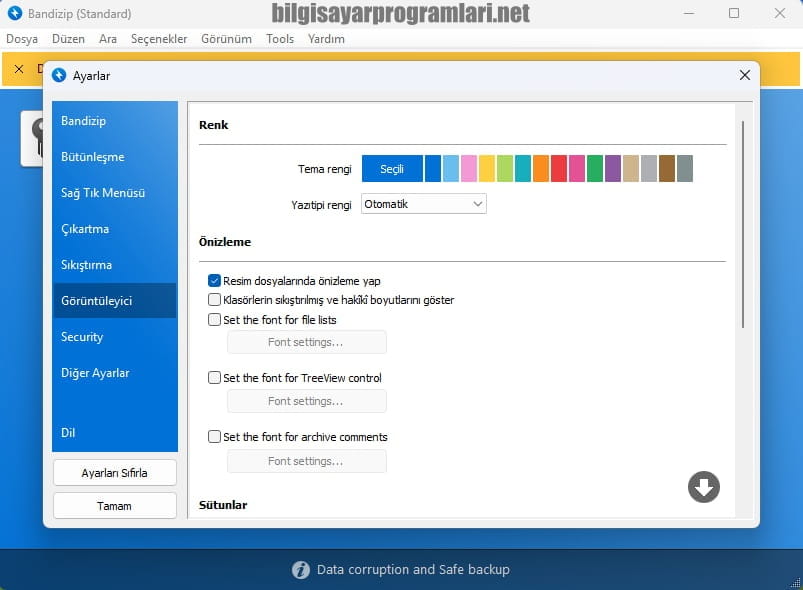Click the info icon beside Data corruption
The height and width of the screenshot is (590, 803).
pyautogui.click(x=301, y=570)
